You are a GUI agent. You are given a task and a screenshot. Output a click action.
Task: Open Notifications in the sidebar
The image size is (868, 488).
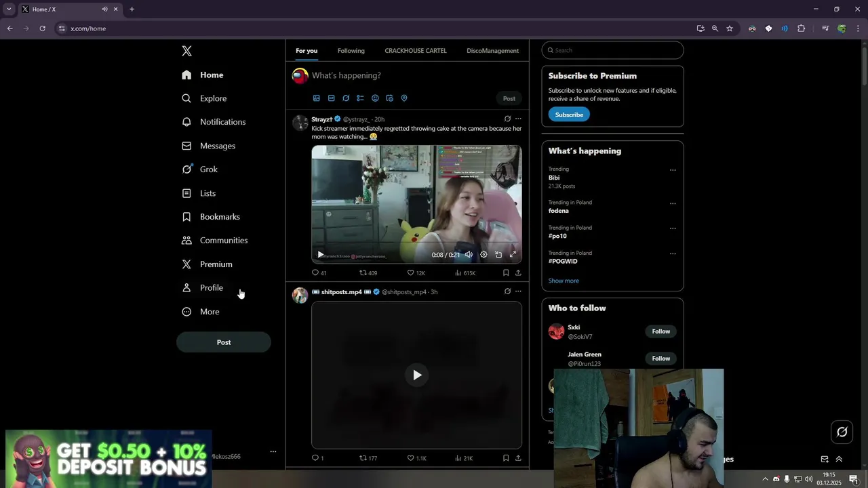coord(214,122)
